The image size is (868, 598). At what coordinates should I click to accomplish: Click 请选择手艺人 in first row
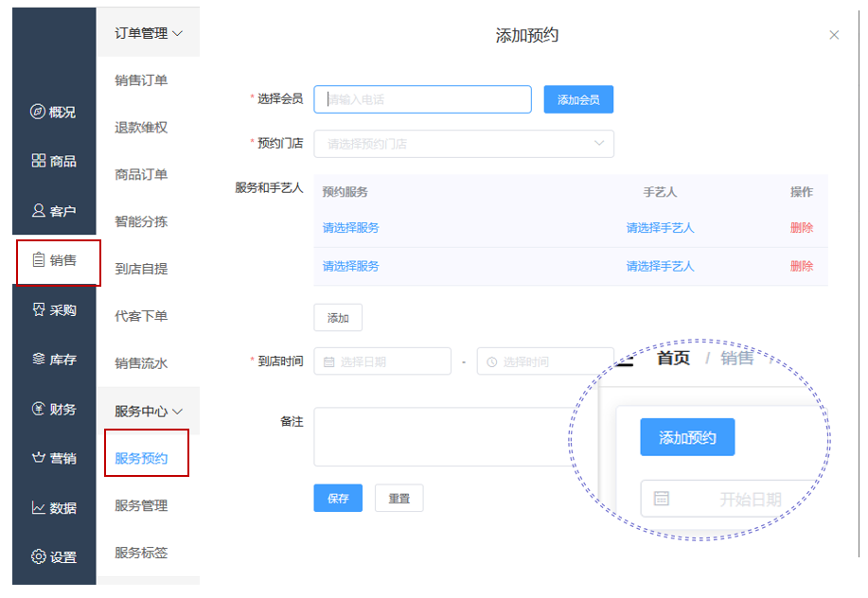point(660,227)
